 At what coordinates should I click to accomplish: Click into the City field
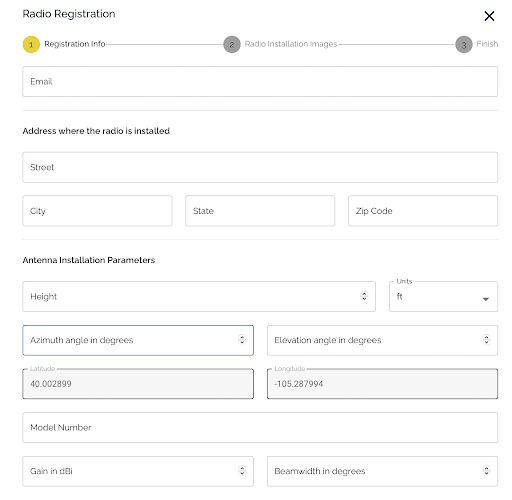click(97, 211)
